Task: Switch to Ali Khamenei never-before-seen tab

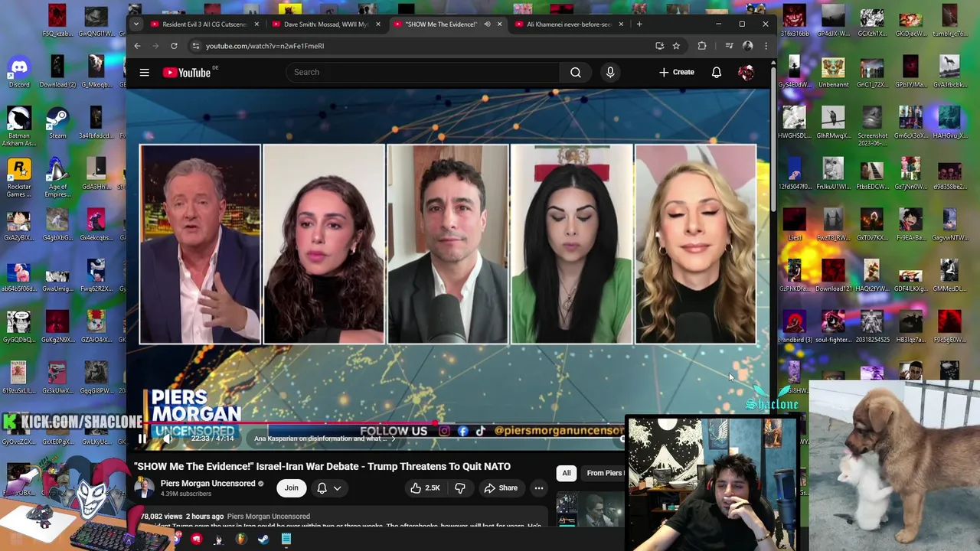Action: pyautogui.click(x=569, y=24)
